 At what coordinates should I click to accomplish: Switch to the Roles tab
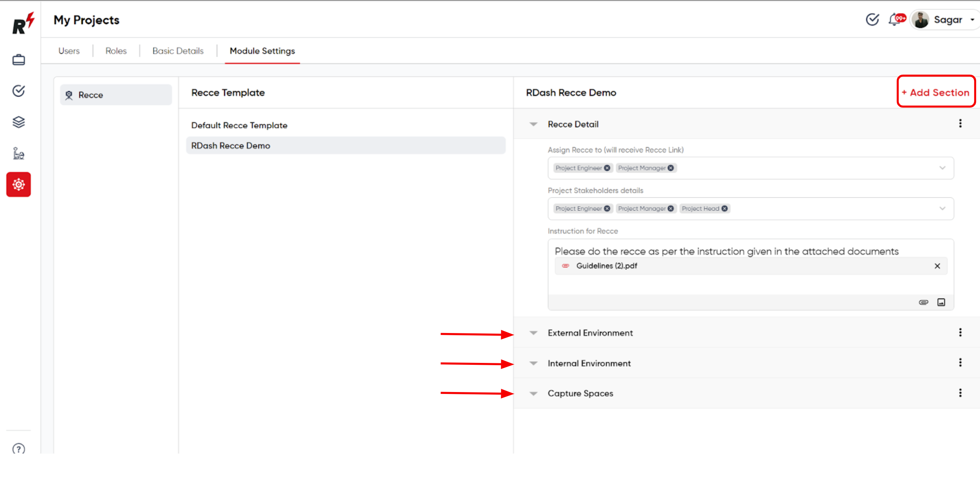116,51
